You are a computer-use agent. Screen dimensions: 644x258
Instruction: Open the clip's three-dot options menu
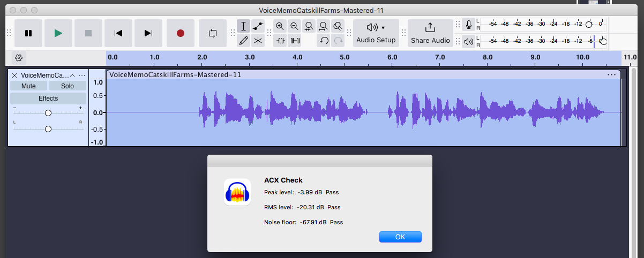pyautogui.click(x=611, y=75)
